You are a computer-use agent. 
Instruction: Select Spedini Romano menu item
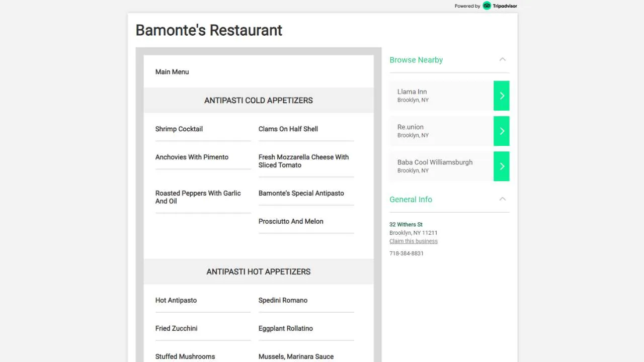[x=283, y=301]
